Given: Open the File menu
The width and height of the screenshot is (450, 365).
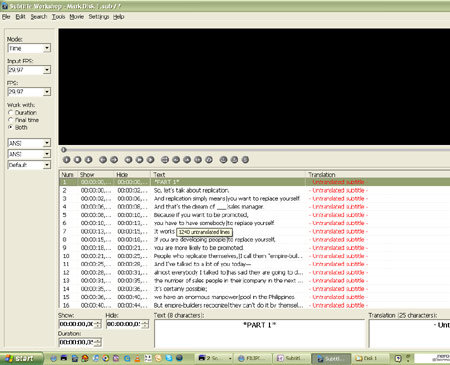Looking at the screenshot, I should point(6,17).
